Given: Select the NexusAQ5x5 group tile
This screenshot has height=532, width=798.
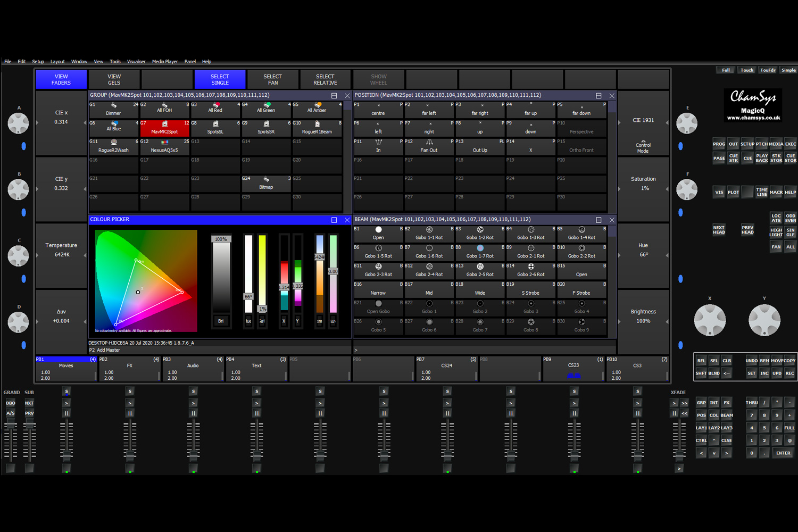Looking at the screenshot, I should tap(164, 147).
